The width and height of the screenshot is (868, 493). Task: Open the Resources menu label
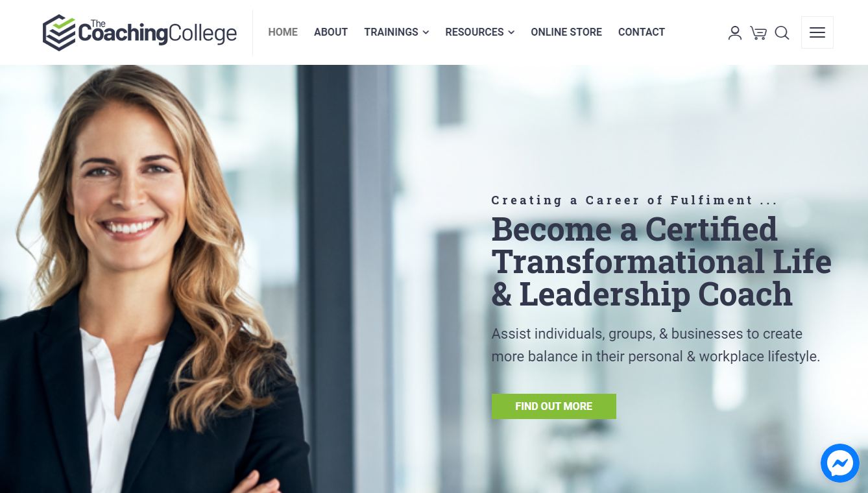pos(474,32)
